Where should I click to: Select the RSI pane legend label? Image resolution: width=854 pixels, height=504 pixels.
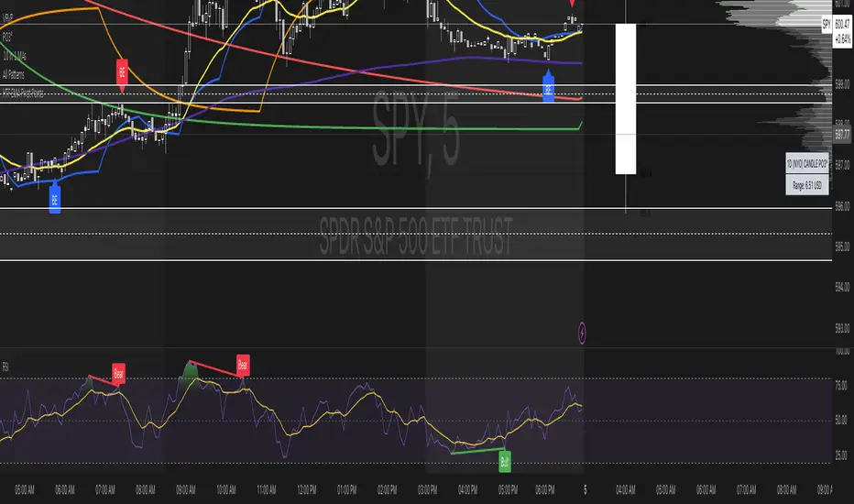point(5,367)
